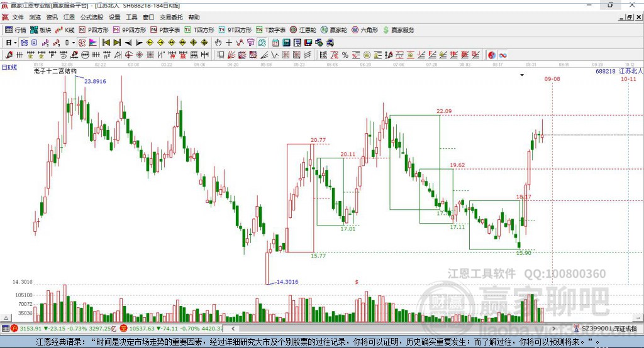Image resolution: width=644 pixels, height=348 pixels.
Task: Open the 六角形 hexagon tool
Action: pos(365,30)
